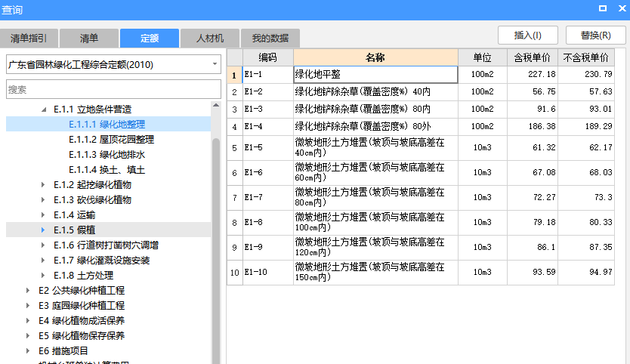Expand the E.1.4 运输 node
Viewport: 630px width, 364px height.
pos(43,215)
